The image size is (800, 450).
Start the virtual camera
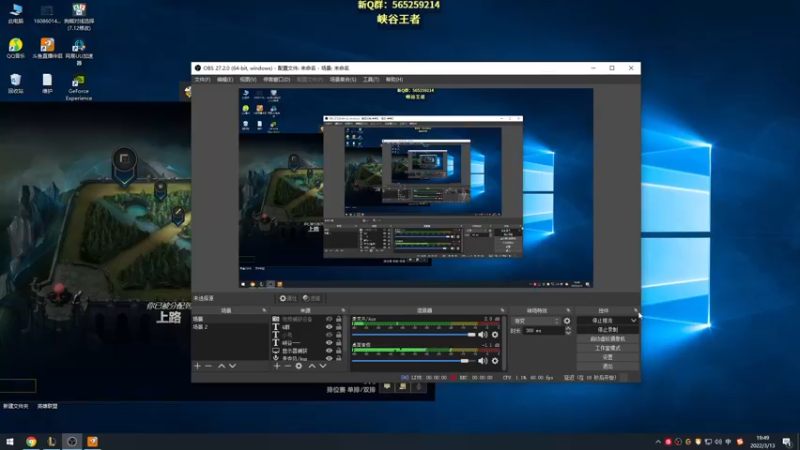point(607,339)
